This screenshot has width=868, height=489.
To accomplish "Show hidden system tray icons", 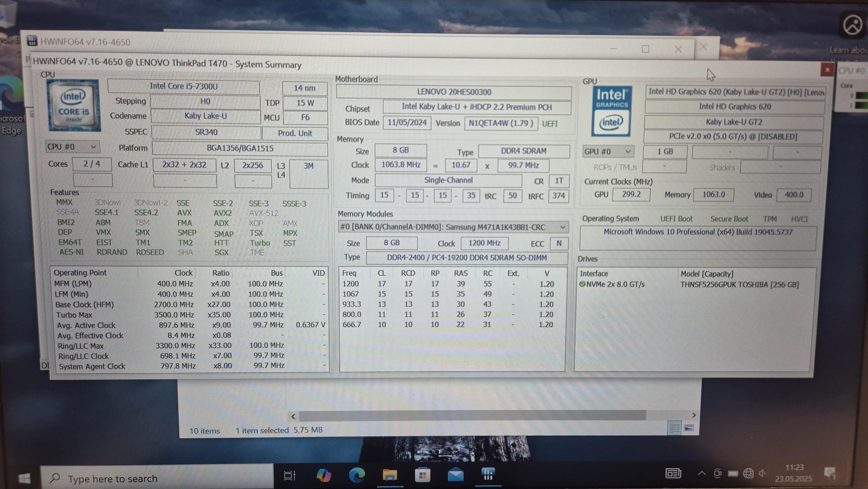I will click(701, 473).
